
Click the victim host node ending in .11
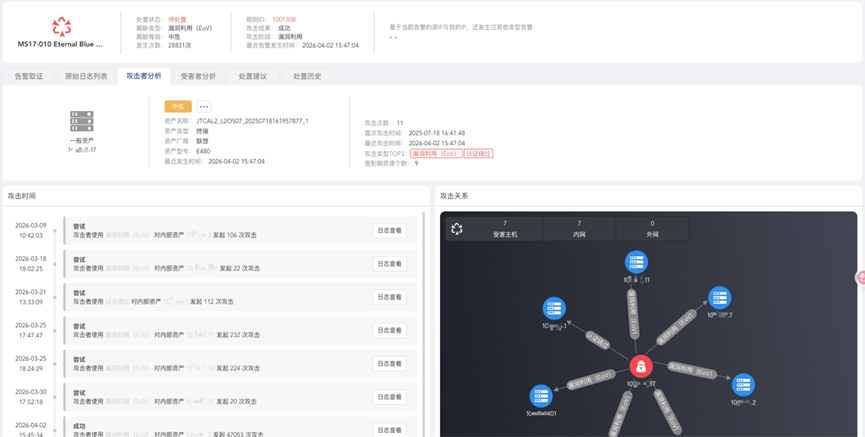tap(636, 262)
